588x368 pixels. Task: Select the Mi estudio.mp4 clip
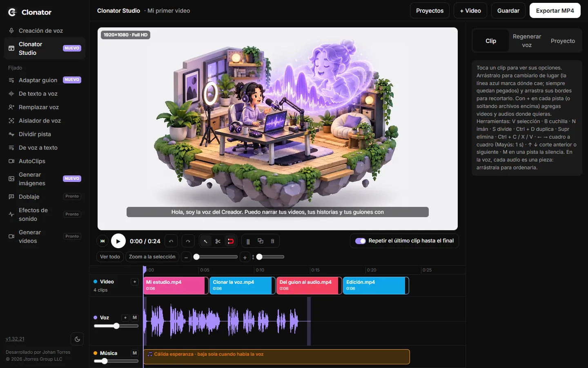pyautogui.click(x=176, y=285)
